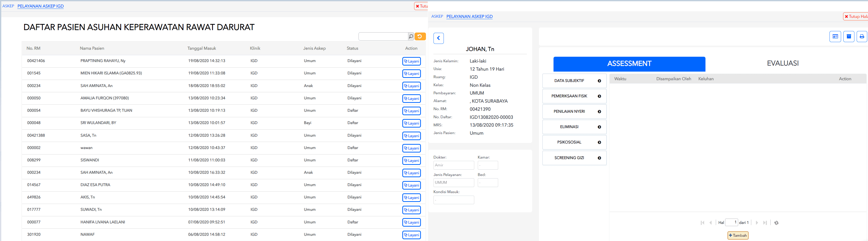The height and width of the screenshot is (241, 868).
Task: Expand SCREENING GIZI section
Action: [574, 158]
